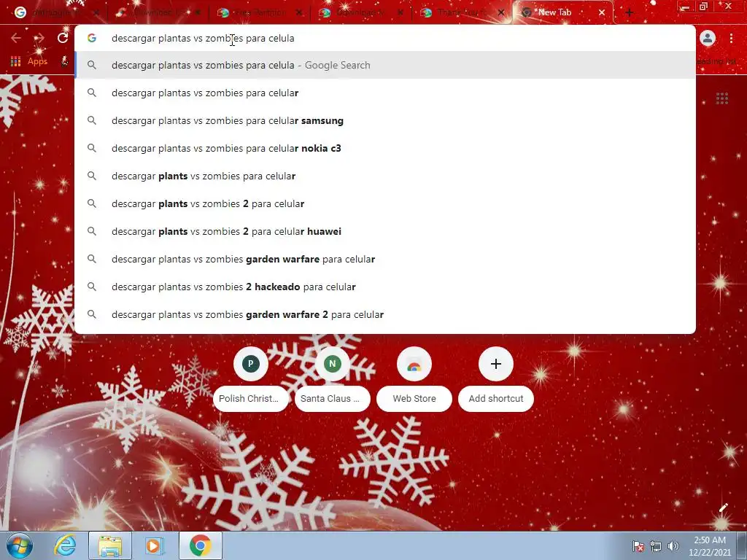Viewport: 747px width, 560px height.
Task: Click the browser forward arrow
Action: coord(39,38)
